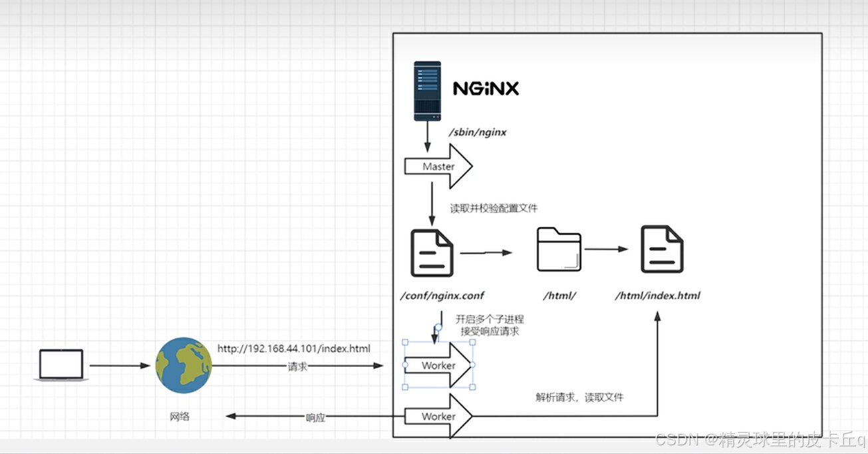This screenshot has width=868, height=454.
Task: Click the 读取并校验配置文件 label
Action: (x=494, y=208)
